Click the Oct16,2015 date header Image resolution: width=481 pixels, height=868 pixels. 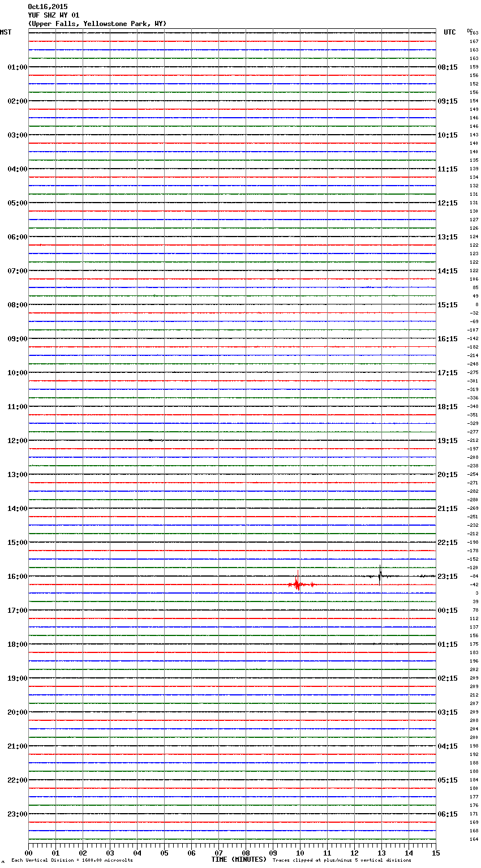point(48,7)
